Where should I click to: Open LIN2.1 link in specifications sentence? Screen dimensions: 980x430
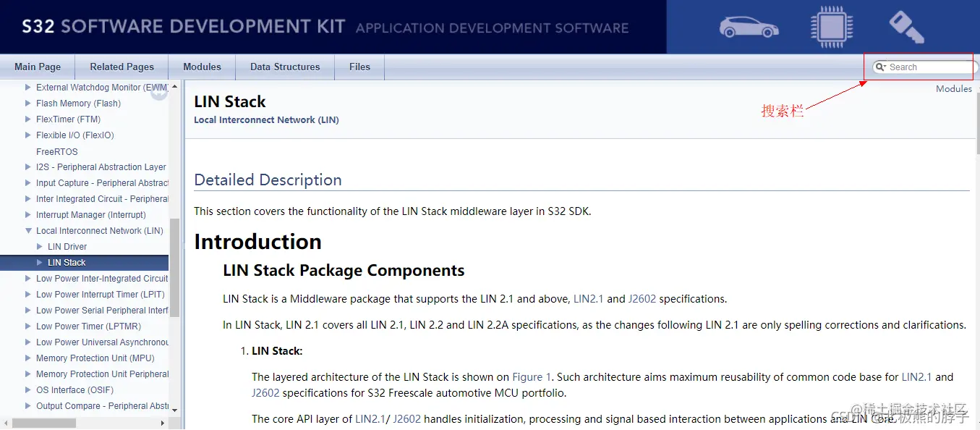tap(589, 298)
